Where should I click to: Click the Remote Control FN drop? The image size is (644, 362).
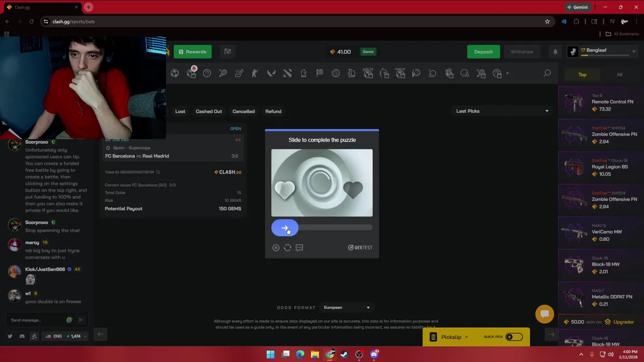[x=601, y=103]
